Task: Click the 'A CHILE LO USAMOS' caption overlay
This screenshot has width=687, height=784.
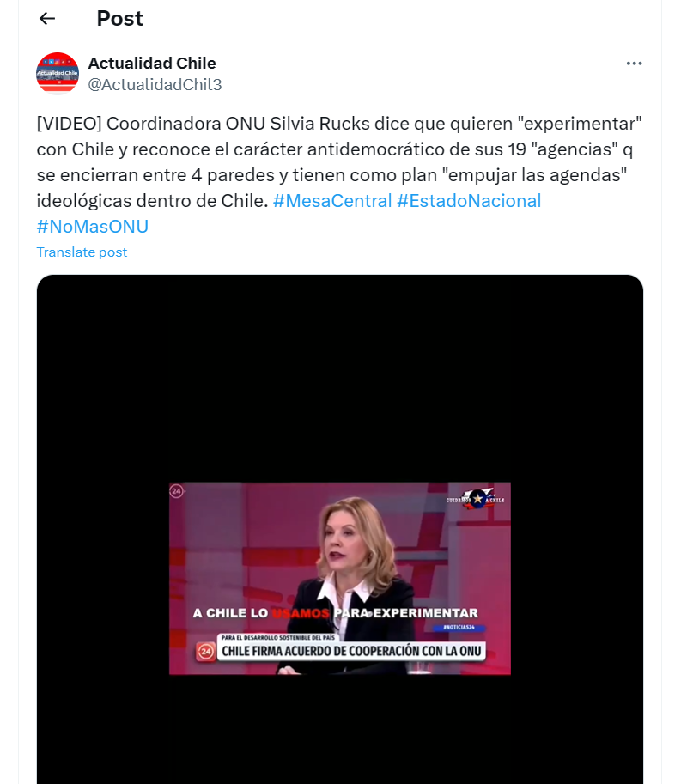Action: [x=336, y=613]
